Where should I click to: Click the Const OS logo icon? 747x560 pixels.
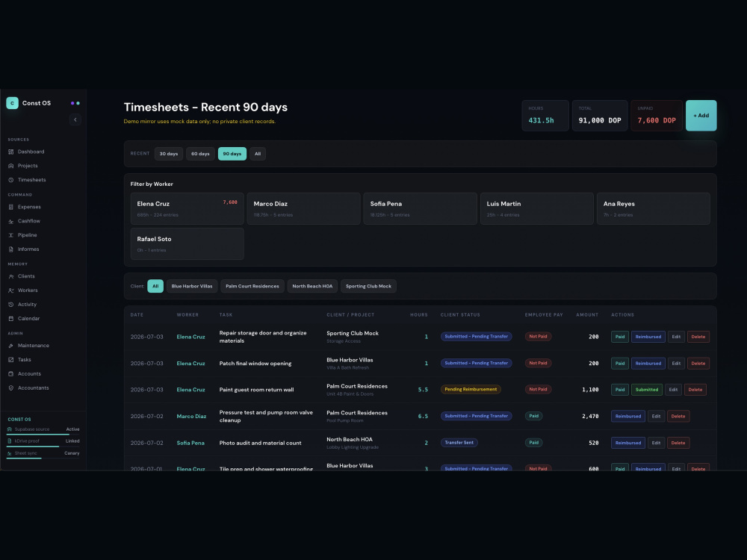coord(13,103)
